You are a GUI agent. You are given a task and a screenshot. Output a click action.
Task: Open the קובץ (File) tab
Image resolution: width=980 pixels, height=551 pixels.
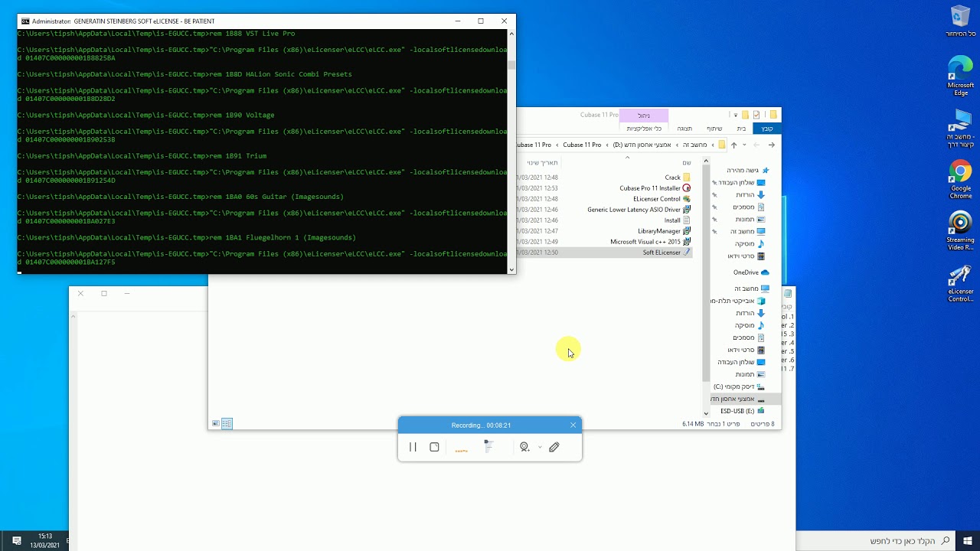(x=767, y=129)
